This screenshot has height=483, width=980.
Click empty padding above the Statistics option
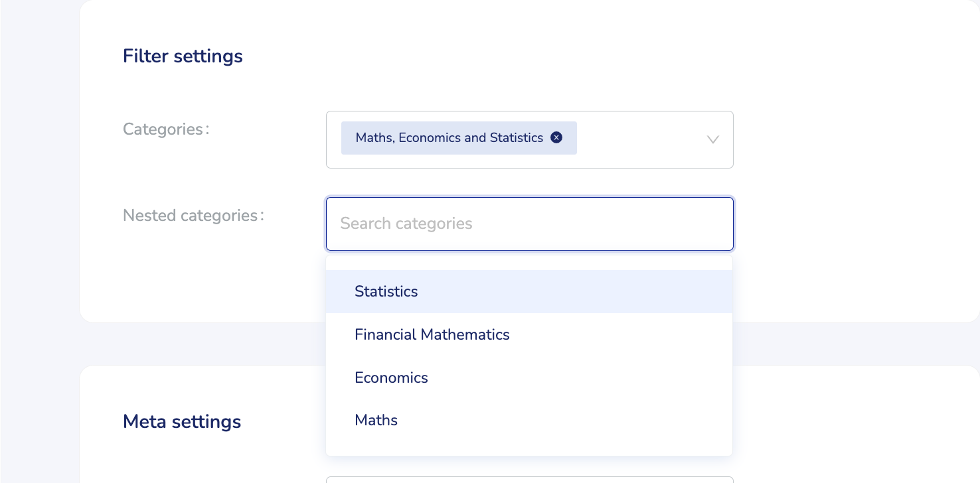tap(529, 263)
